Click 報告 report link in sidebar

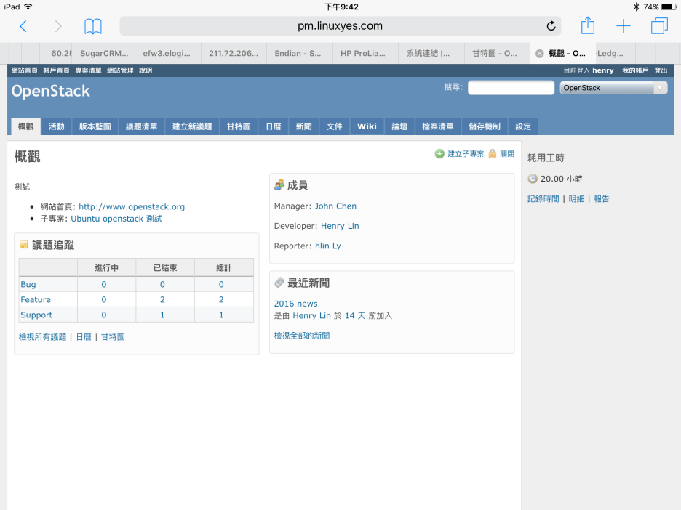click(x=602, y=199)
